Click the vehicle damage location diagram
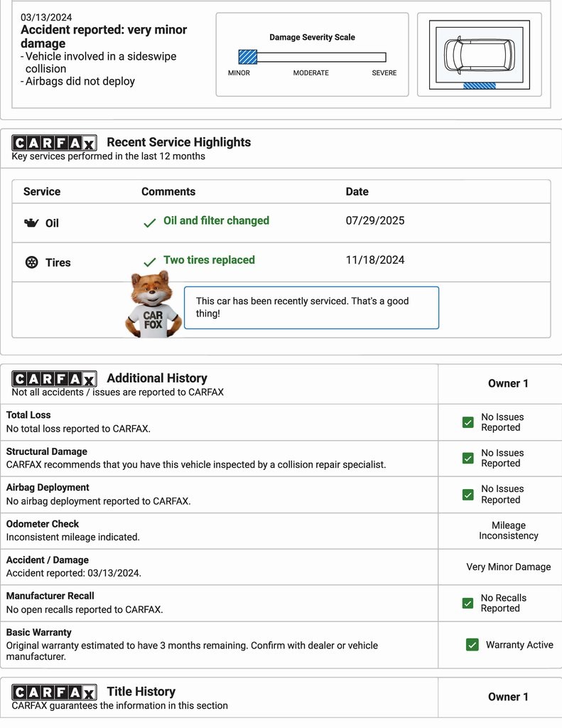562x728 pixels. tap(479, 55)
